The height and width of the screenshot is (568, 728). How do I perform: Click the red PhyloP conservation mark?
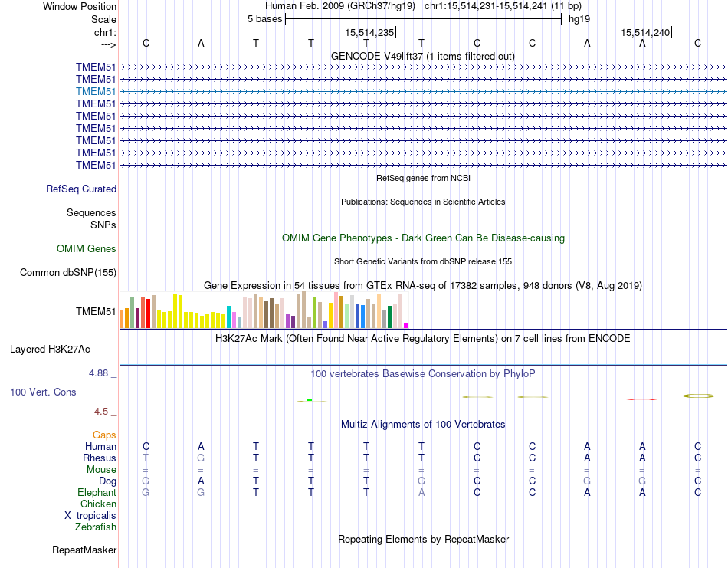[x=641, y=399]
